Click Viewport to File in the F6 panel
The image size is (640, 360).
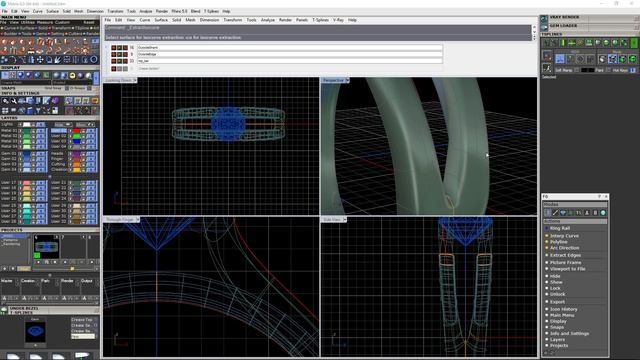(567, 269)
